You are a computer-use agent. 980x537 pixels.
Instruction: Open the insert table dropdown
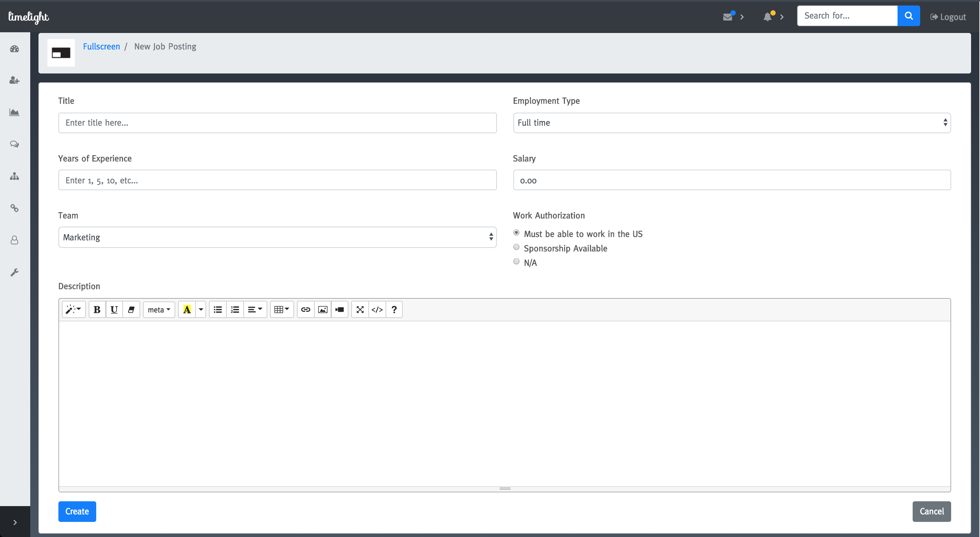click(x=282, y=309)
